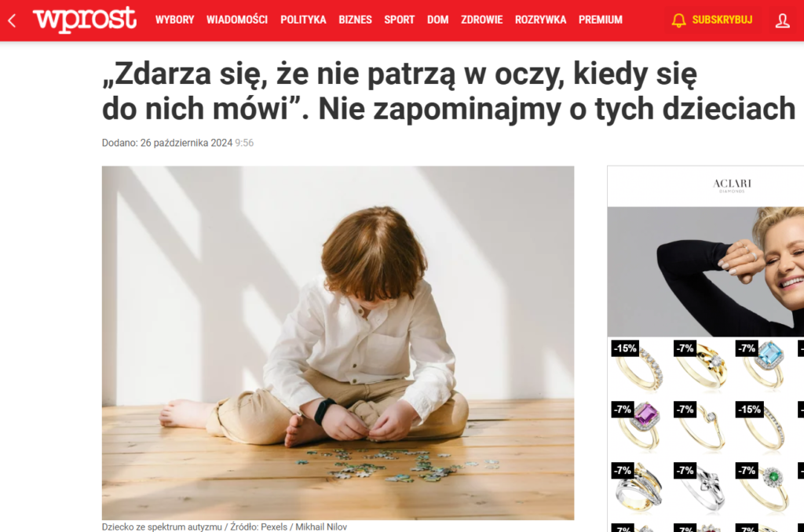Image resolution: width=804 pixels, height=532 pixels.
Task: Navigate to the SPORT section
Action: [399, 20]
